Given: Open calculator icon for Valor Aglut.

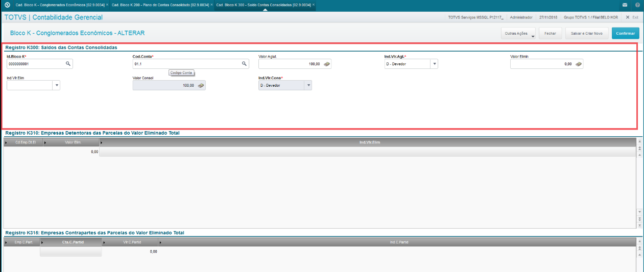Looking at the screenshot, I should tap(327, 64).
